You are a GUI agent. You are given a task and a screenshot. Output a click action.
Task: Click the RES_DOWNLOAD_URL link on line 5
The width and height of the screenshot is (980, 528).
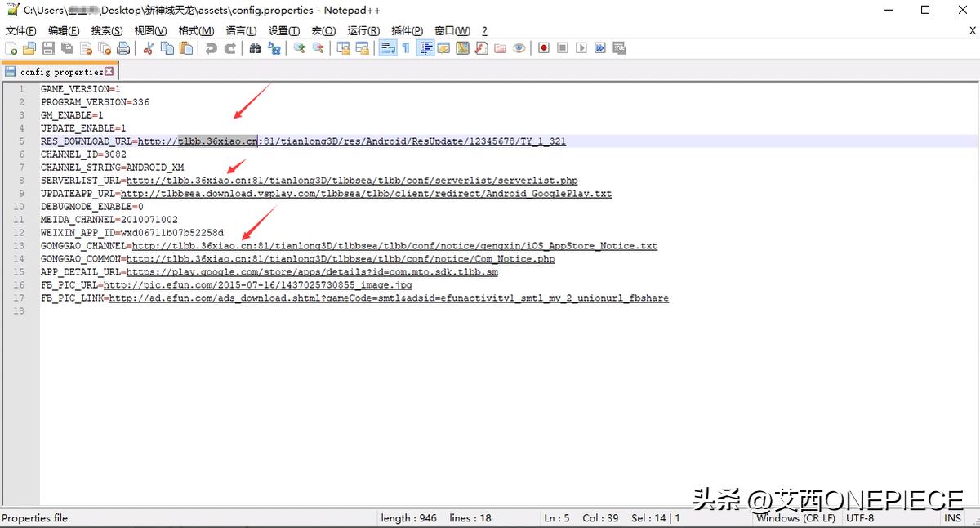(x=352, y=141)
